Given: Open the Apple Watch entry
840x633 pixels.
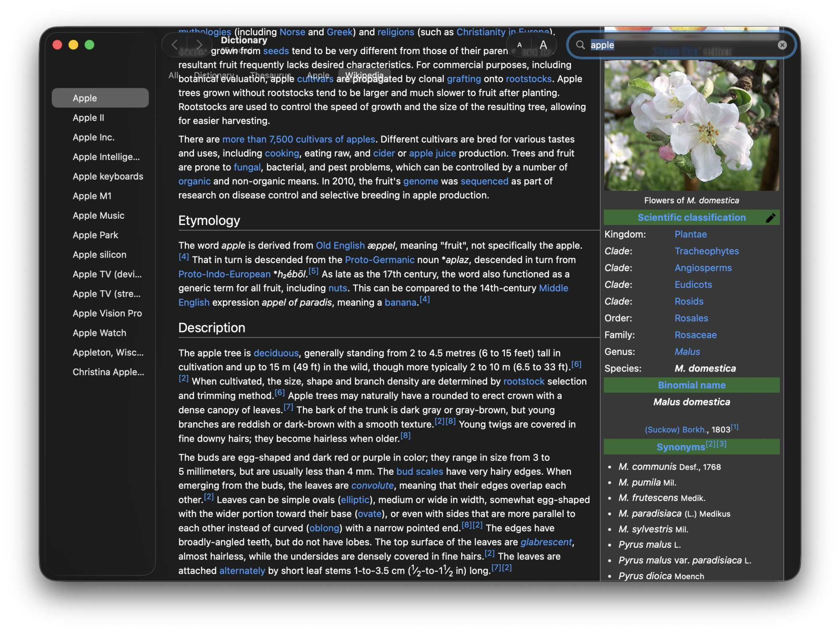Looking at the screenshot, I should (99, 333).
